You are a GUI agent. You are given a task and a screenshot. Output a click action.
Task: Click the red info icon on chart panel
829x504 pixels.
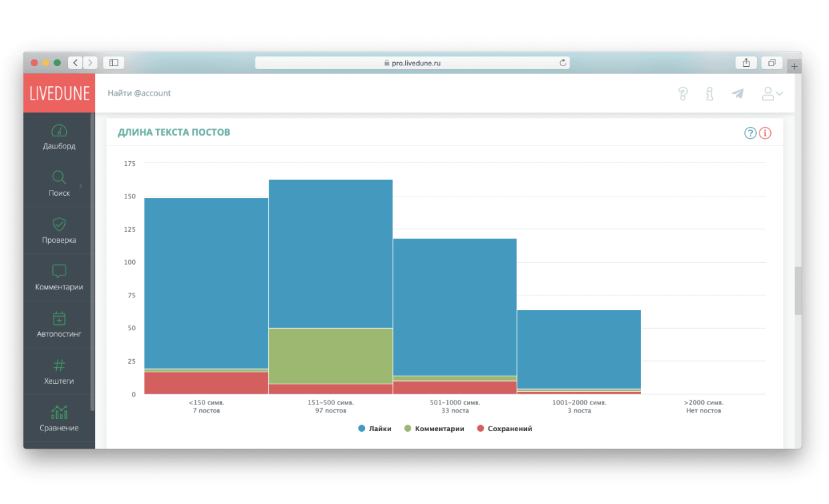[x=765, y=133]
